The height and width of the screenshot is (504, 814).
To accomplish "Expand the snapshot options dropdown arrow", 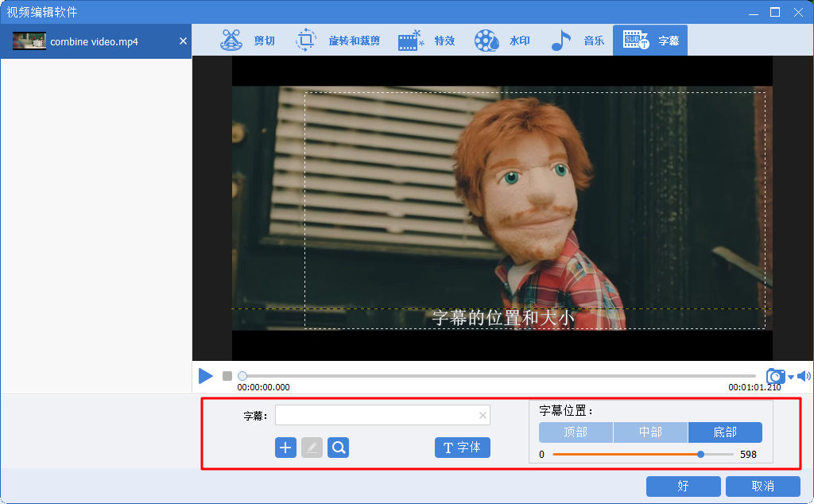I will 791,377.
